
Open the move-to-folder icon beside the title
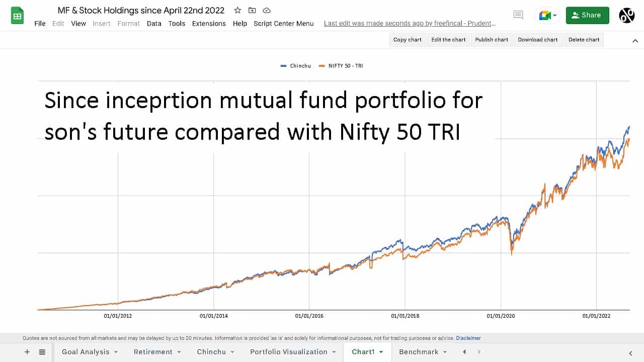pos(252,10)
